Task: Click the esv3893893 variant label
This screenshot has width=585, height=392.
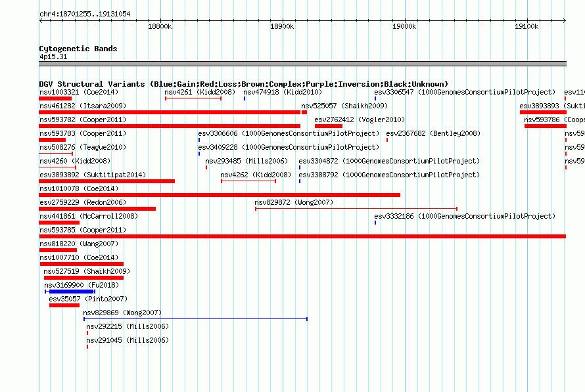Action: (551, 106)
